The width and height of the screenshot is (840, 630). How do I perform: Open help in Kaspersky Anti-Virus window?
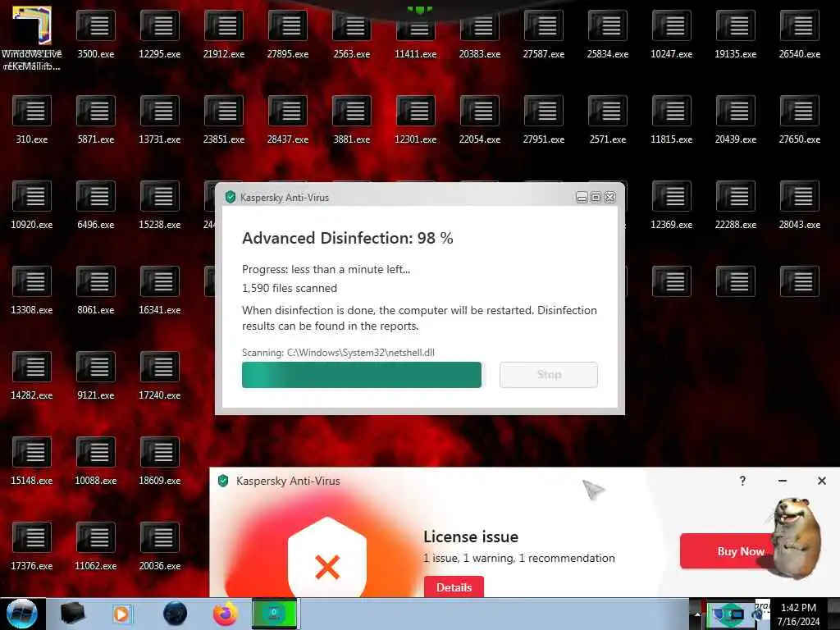tap(742, 481)
